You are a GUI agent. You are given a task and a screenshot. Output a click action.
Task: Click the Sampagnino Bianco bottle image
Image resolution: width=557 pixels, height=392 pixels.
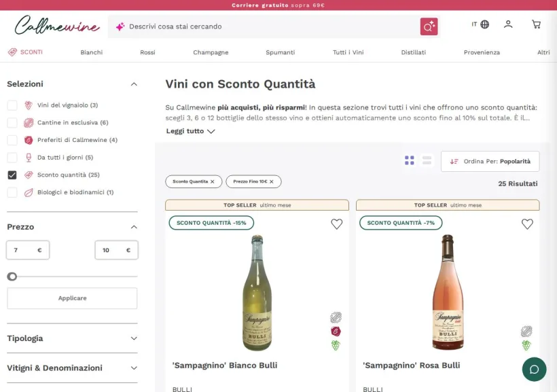257,293
